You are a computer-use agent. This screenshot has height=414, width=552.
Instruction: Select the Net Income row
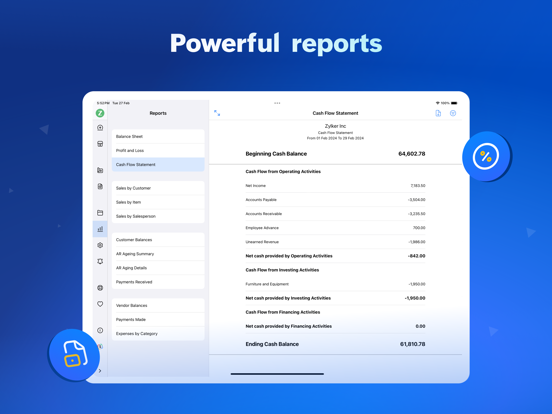click(335, 186)
